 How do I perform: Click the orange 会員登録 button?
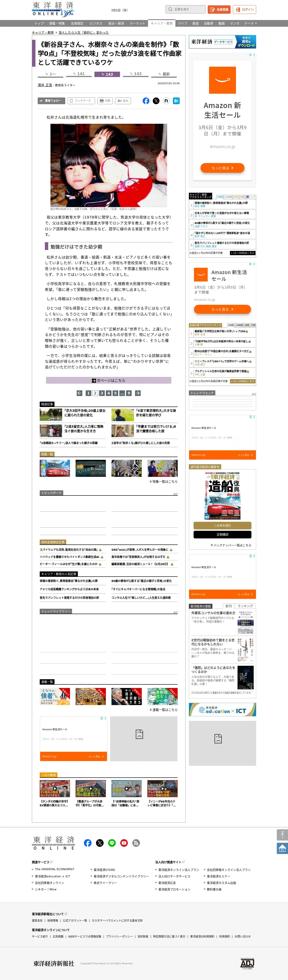click(219, 9)
